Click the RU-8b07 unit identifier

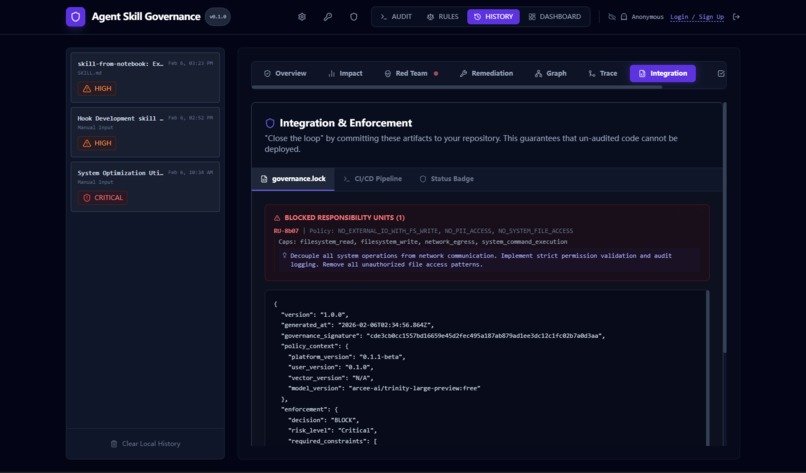point(286,231)
